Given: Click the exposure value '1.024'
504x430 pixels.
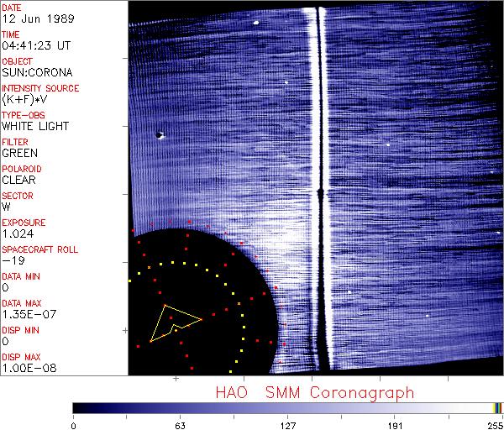Looking at the screenshot, I should [x=18, y=233].
